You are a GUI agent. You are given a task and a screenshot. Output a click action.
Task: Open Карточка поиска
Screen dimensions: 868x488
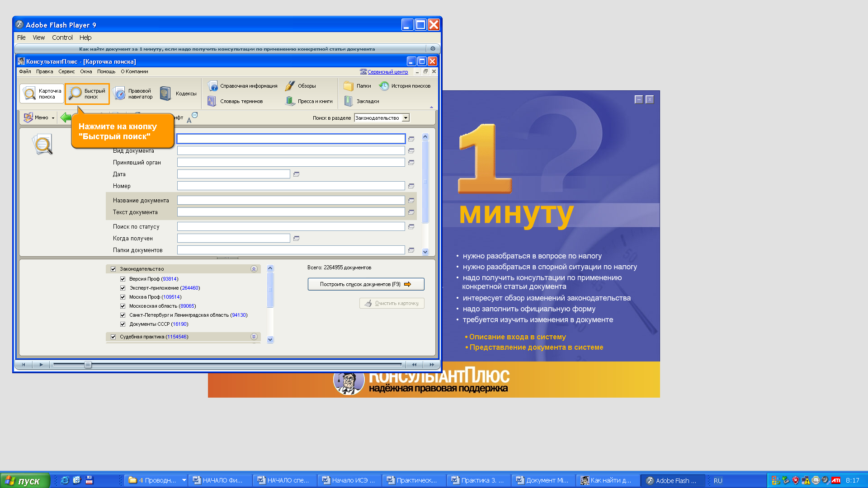click(x=42, y=94)
